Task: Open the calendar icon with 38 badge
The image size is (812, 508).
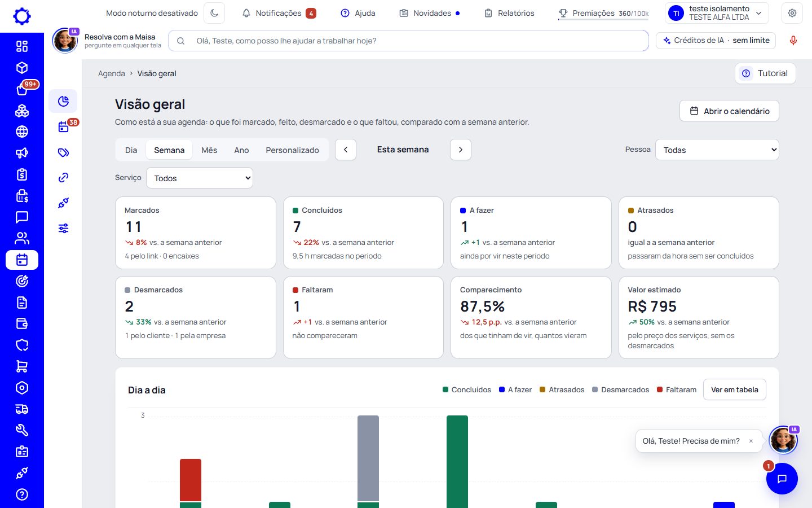Action: [63, 127]
